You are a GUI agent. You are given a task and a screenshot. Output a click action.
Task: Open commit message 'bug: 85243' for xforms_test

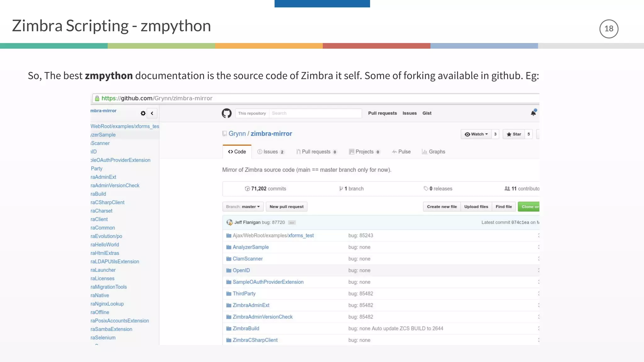(x=361, y=236)
